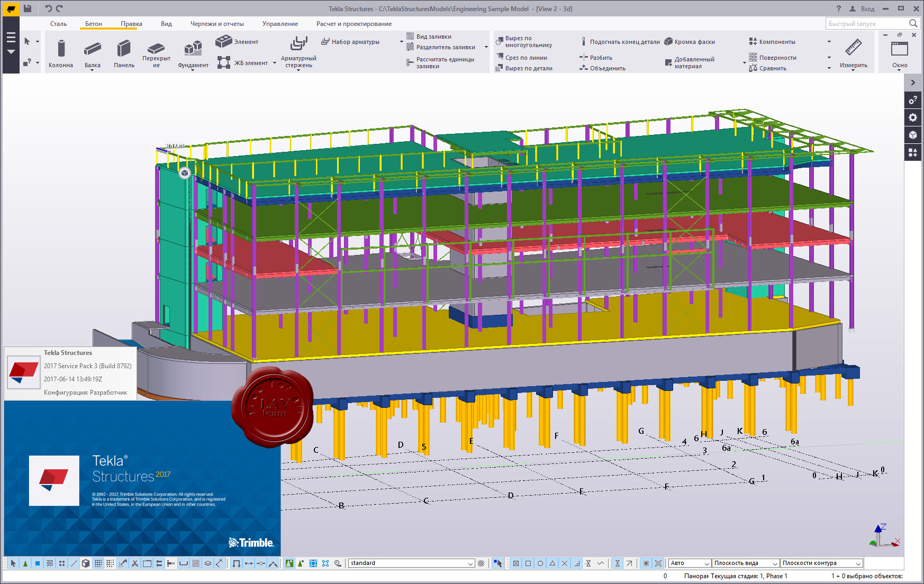Toggle snap to midpoint triangle switch

(552, 563)
